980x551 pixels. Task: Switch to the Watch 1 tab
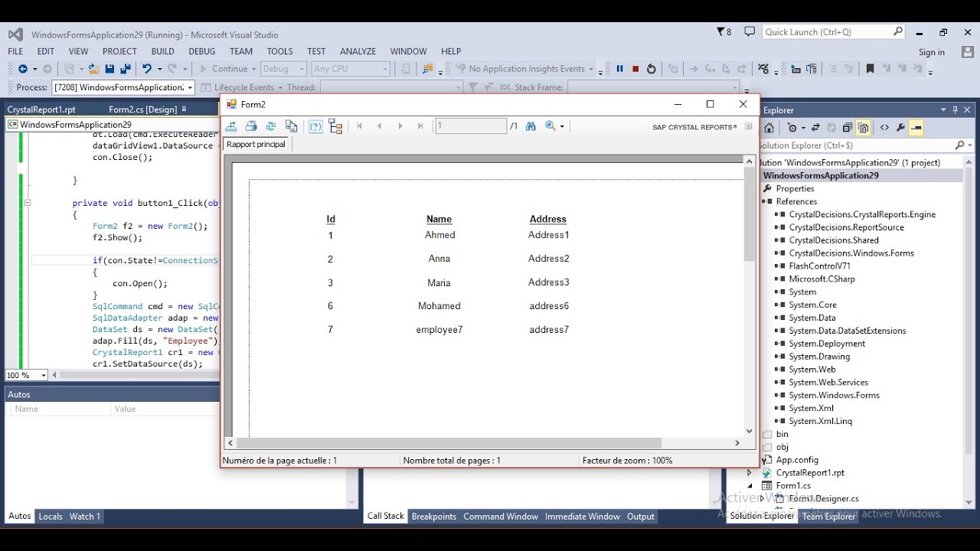85,517
